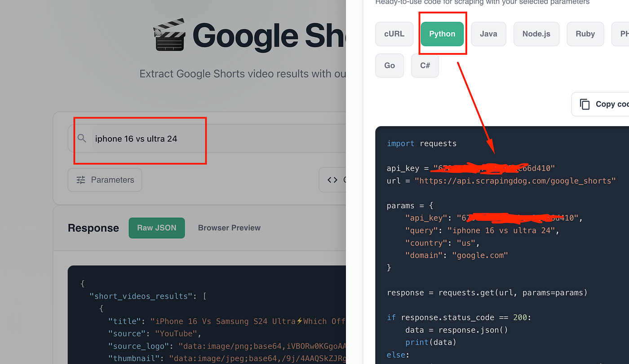Switch code sample to Java
This screenshot has width=629, height=364.
pos(488,34)
